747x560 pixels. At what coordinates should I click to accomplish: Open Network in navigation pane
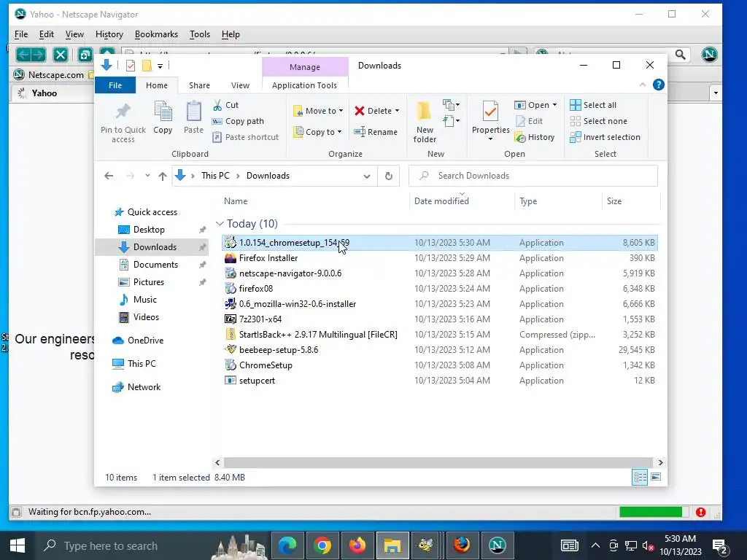[144, 387]
